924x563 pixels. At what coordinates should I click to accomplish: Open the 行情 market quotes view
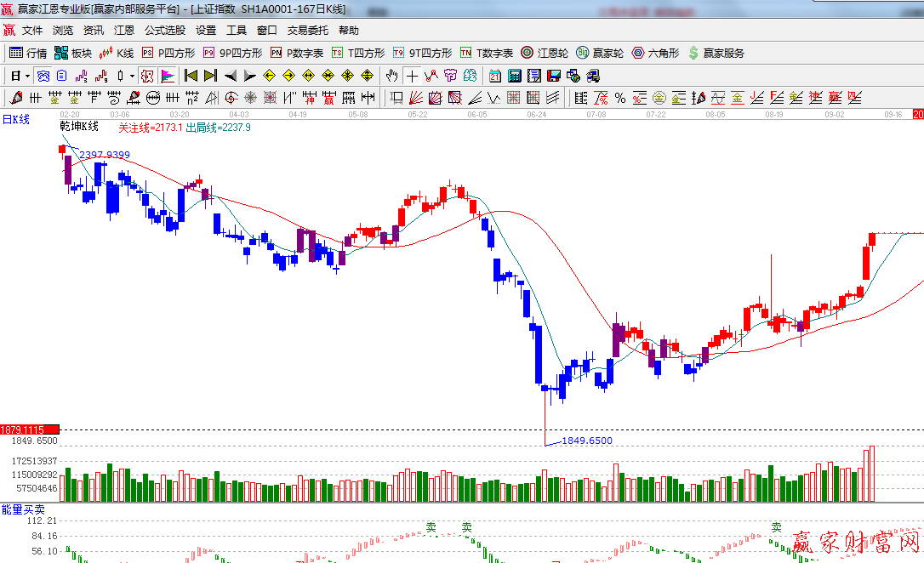pyautogui.click(x=28, y=53)
